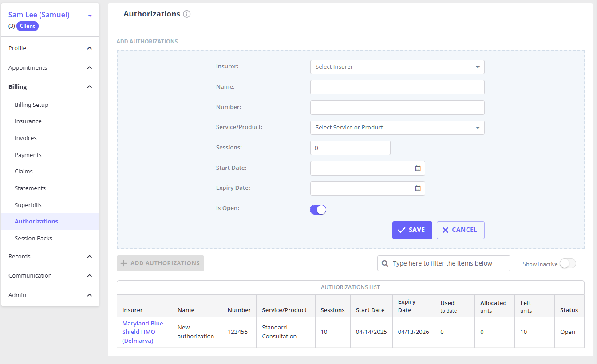This screenshot has width=597, height=364.
Task: Open the Claims page in sidebar
Action: tap(24, 172)
